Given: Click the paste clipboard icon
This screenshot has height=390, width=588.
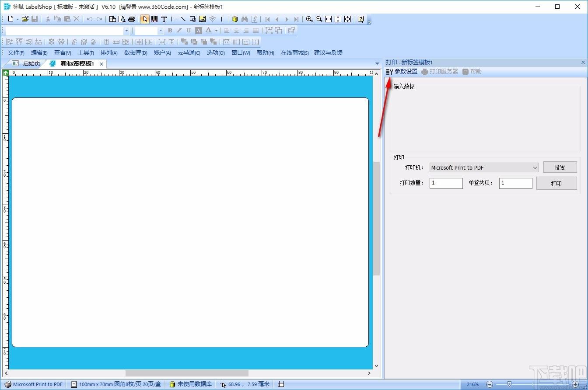Looking at the screenshot, I should (x=67, y=19).
